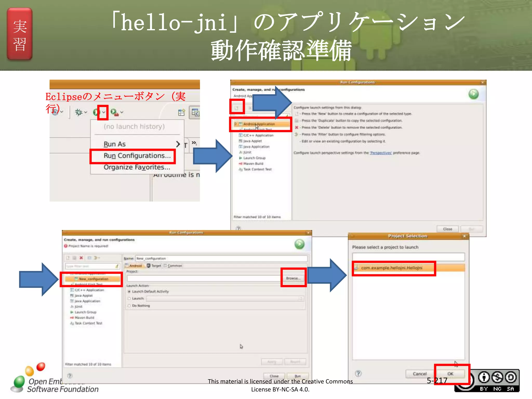Click the large green run icon in the help-text dialog header
The height and width of the screenshot is (399, 532).
[x=474, y=94]
